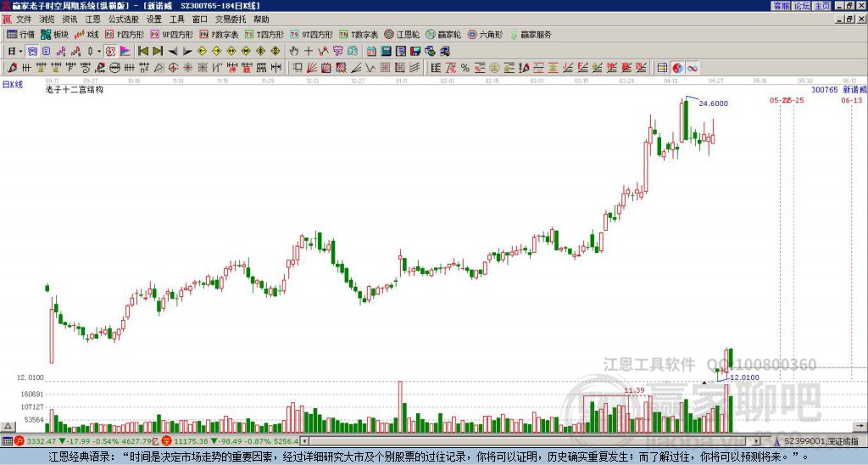The image size is (868, 465).
Task: Toggle the highlighted blue chart-mode icon
Action: point(33,52)
